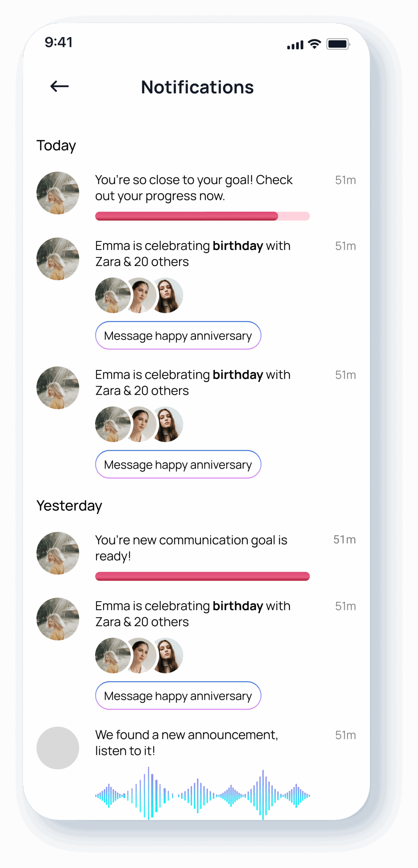Open the new announcement notification text
The height and width of the screenshot is (868, 418).
point(186,743)
